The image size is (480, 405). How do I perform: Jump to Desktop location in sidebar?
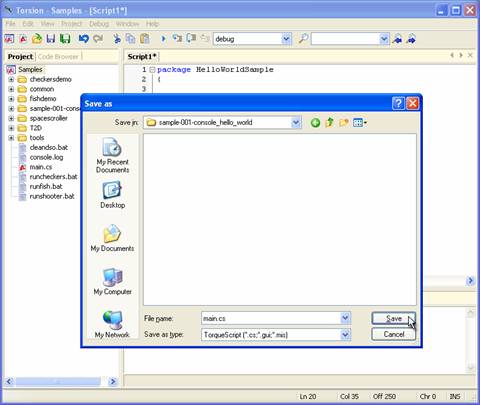pos(112,195)
